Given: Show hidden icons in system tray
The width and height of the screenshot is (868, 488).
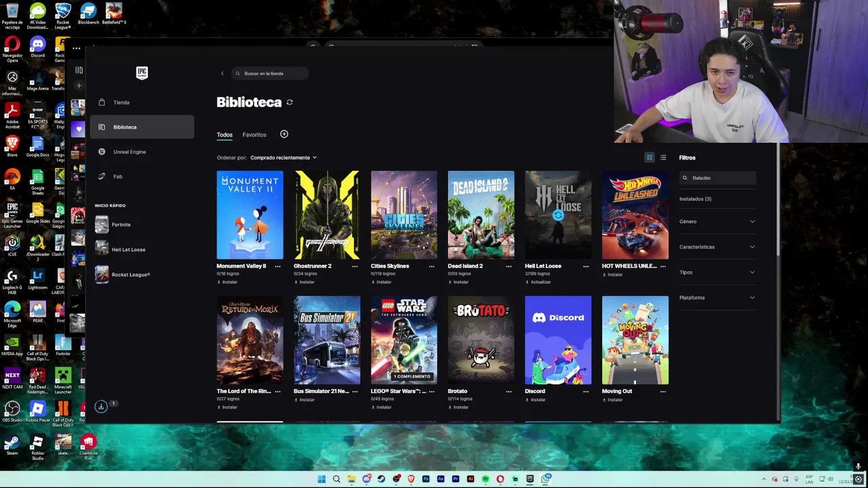Looking at the screenshot, I should point(764,479).
